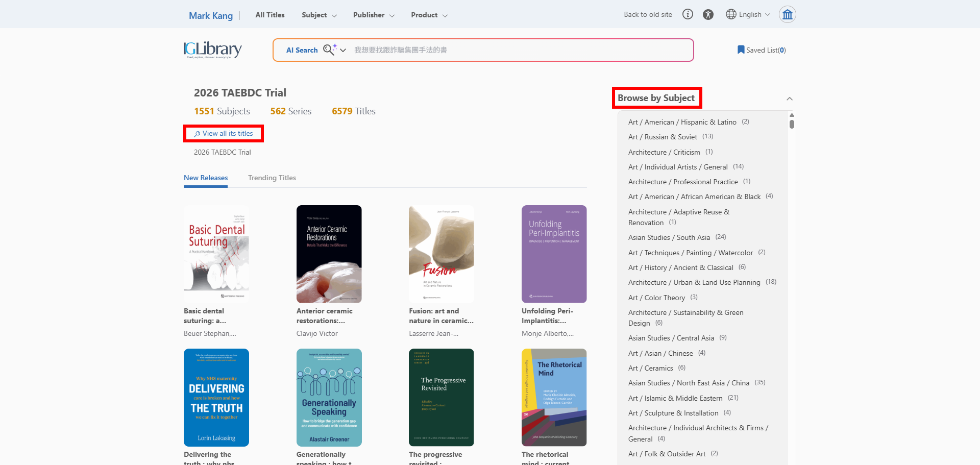Select the New Releases tab
Screen dimensions: 980x465
[x=206, y=178]
